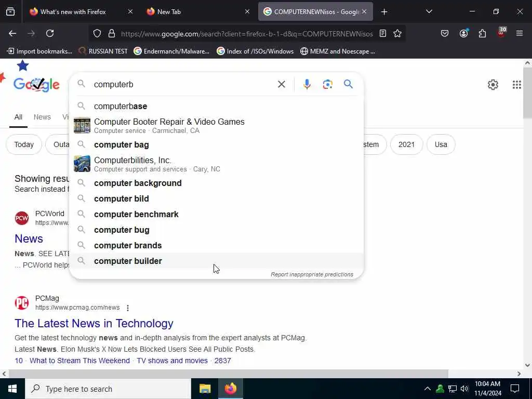532x399 pixels.
Task: Bookmark this page with the star icon
Action: pos(397,33)
